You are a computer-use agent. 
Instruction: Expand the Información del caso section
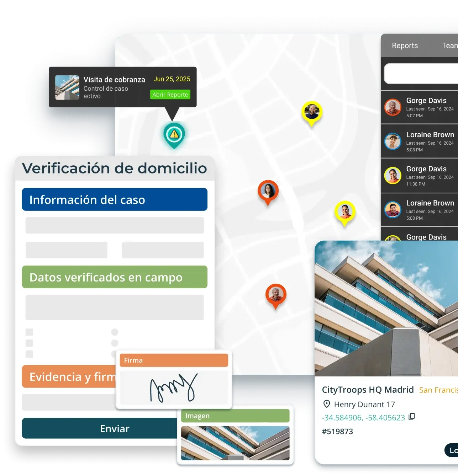pos(115,199)
